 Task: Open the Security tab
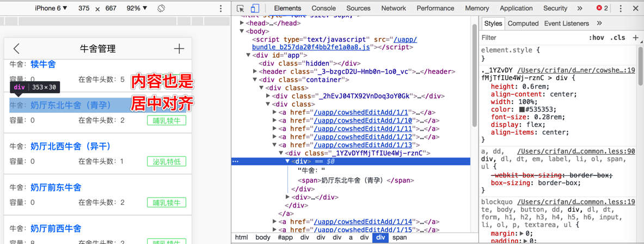[x=555, y=8]
